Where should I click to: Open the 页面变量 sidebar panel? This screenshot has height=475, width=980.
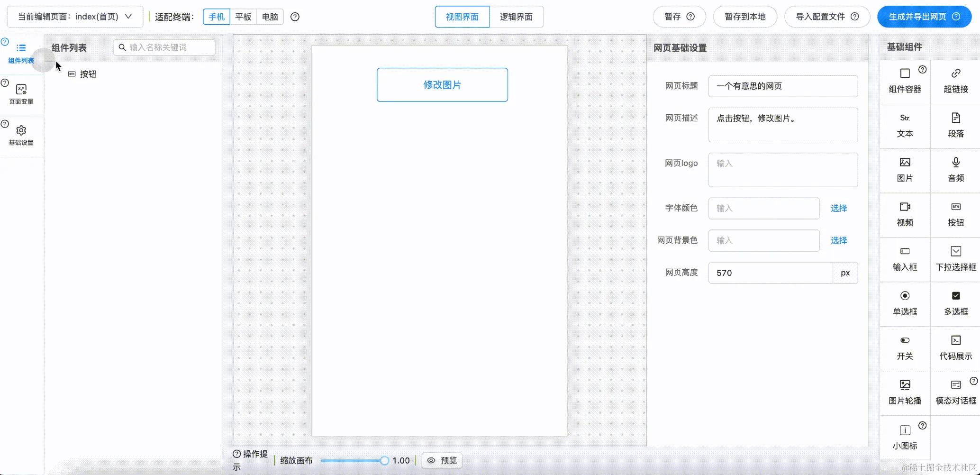[x=21, y=93]
